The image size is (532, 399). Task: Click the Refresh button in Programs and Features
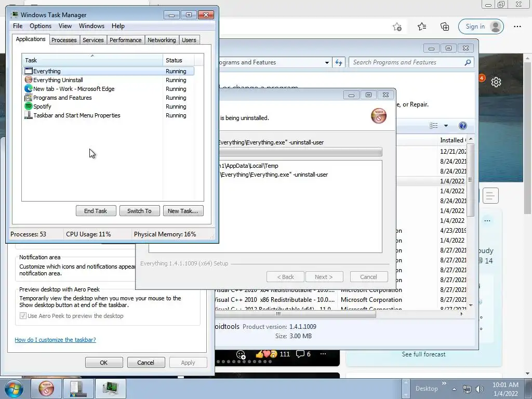[339, 62]
